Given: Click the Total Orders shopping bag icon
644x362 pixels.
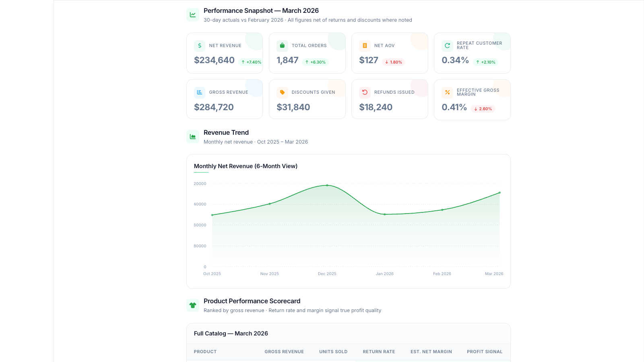Looking at the screenshot, I should (282, 46).
